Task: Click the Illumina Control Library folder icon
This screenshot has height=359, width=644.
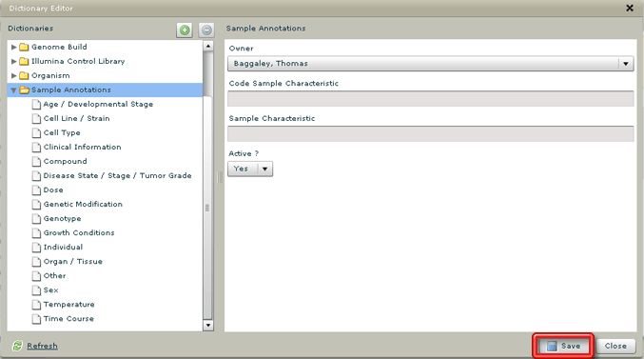Action: coord(24,61)
